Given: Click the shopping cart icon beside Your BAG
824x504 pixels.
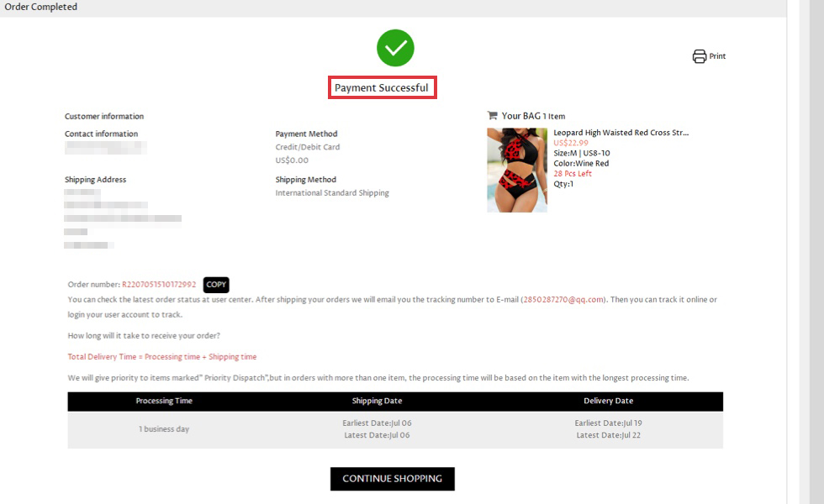Looking at the screenshot, I should tap(492, 116).
